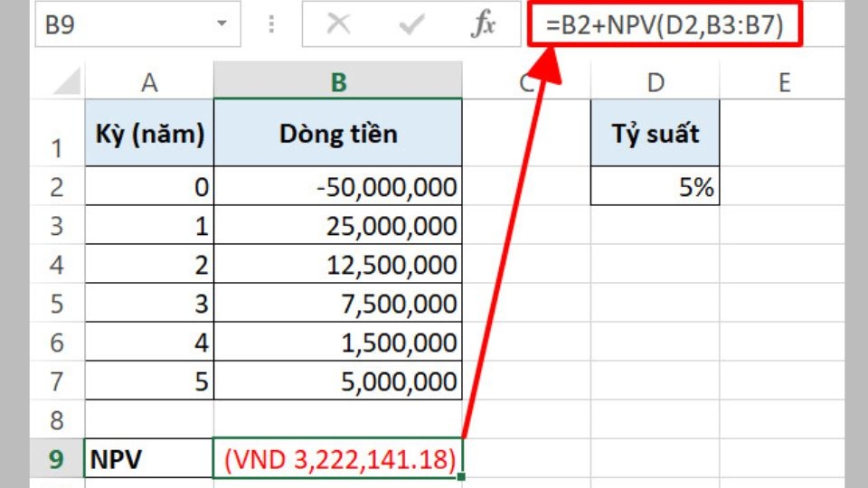
Task: Select cell A5 in the 7,500,000 row
Action: (149, 303)
